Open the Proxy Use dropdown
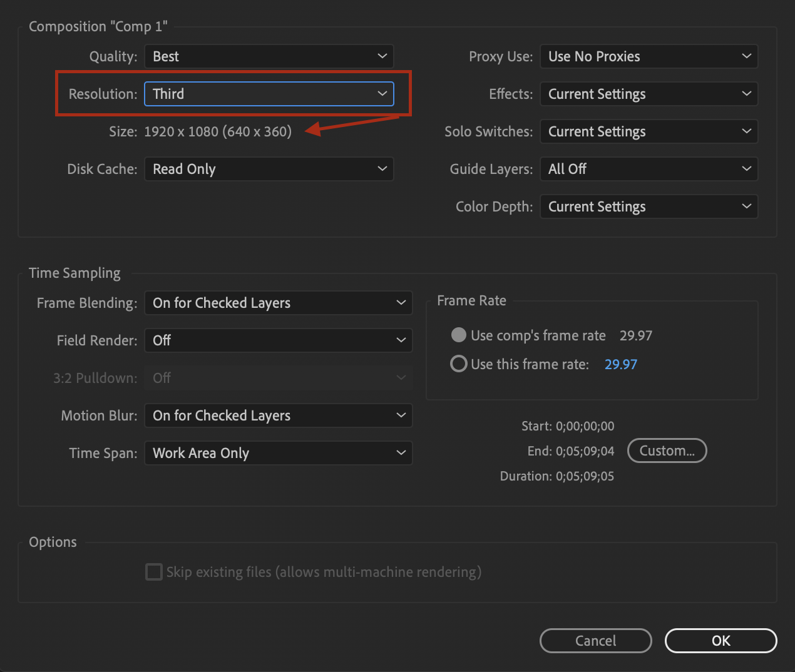The height and width of the screenshot is (672, 795). [x=649, y=56]
